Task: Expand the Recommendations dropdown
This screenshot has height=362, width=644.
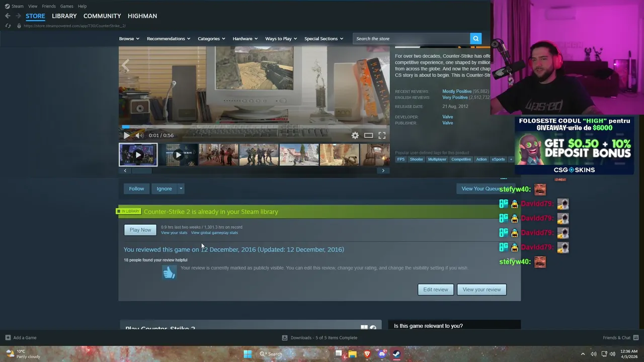Action: point(169,39)
